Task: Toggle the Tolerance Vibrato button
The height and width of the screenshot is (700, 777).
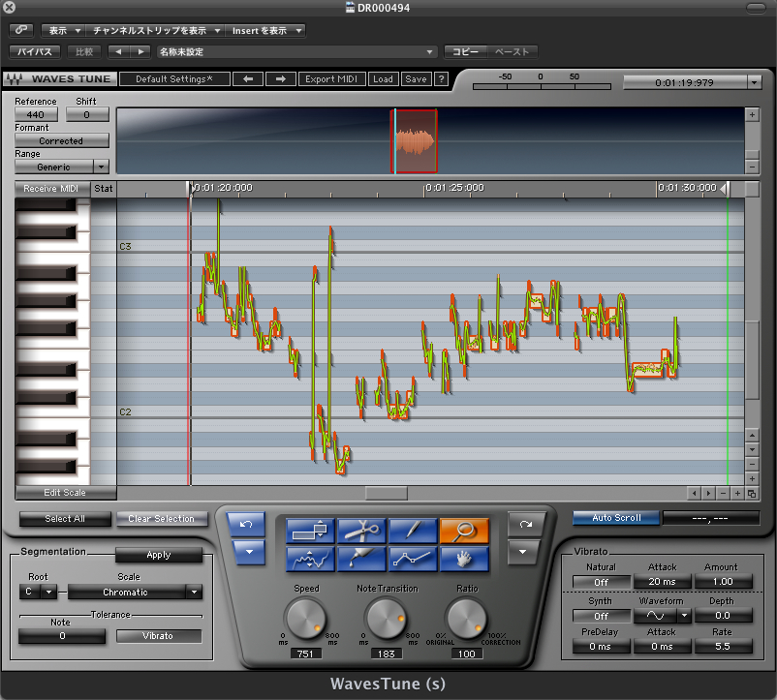Action: click(159, 636)
